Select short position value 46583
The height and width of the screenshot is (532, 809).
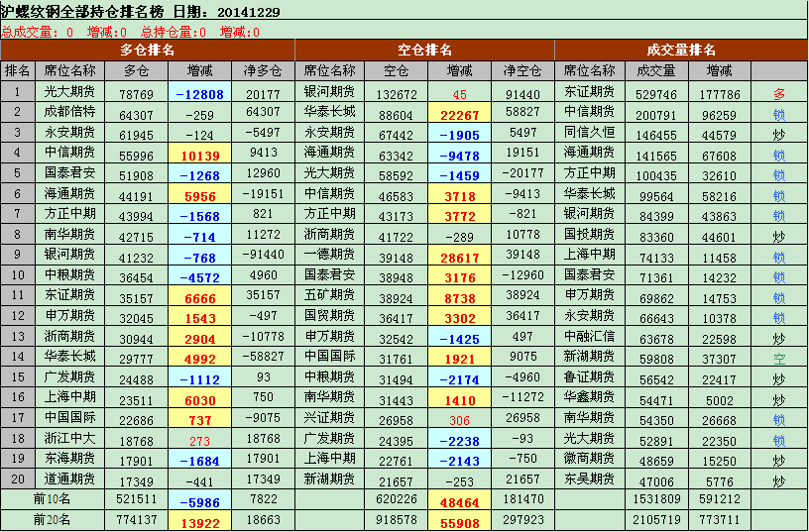[x=397, y=196]
